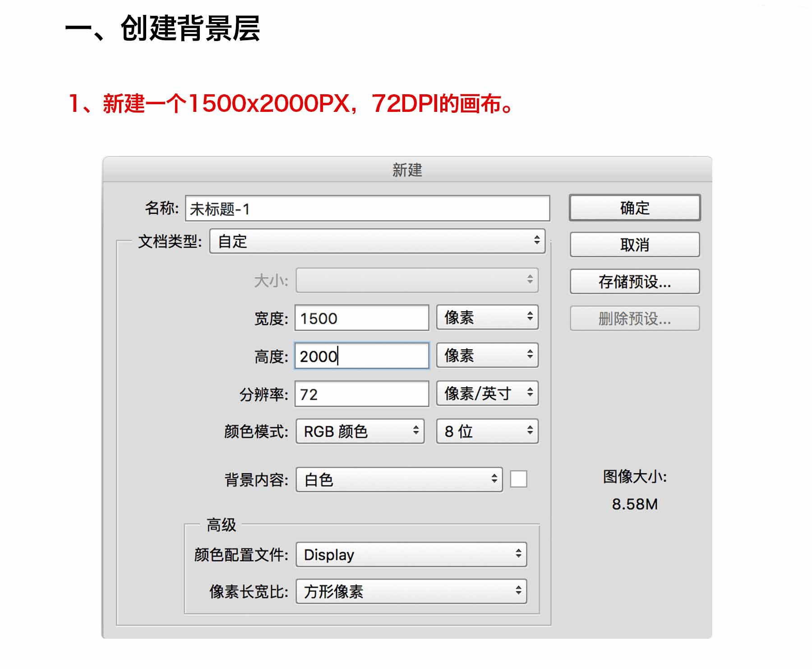
Task: Click the 高度 field showing 2000
Action: (x=361, y=356)
